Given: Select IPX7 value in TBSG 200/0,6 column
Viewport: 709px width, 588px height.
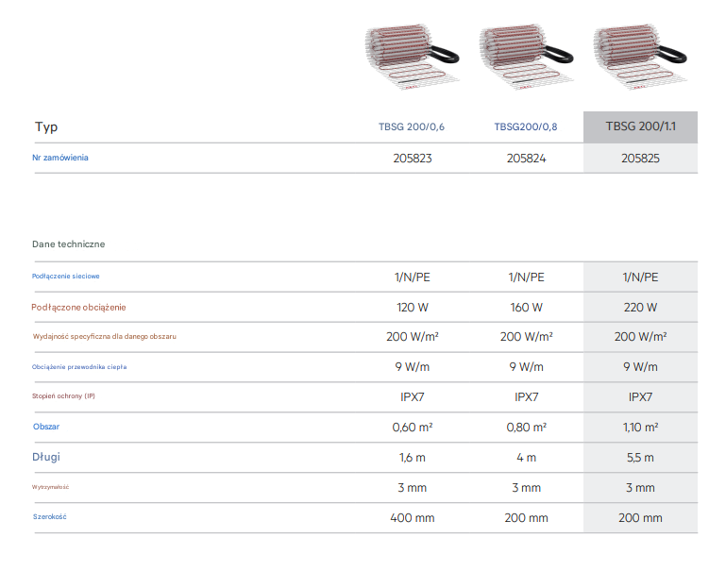Looking at the screenshot, I should [413, 397].
